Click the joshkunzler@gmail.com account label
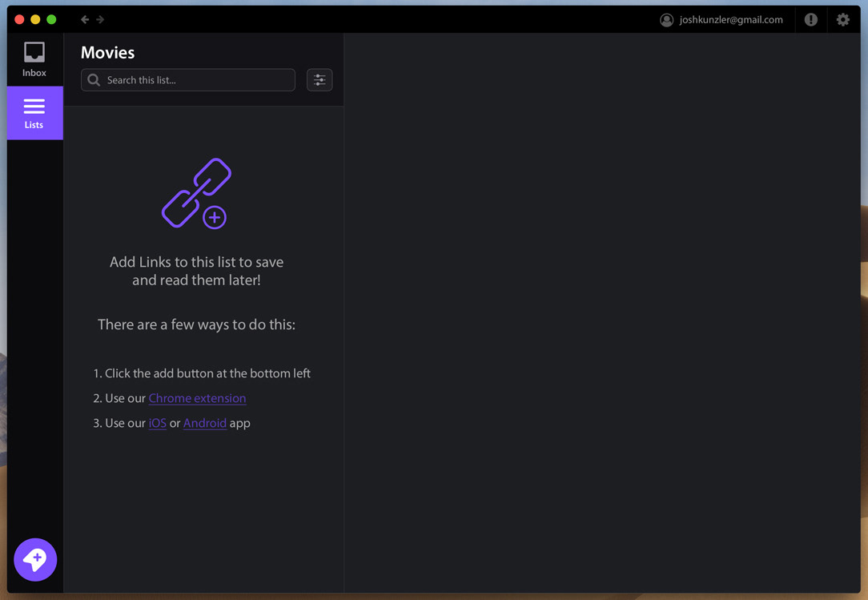Screen dimensions: 868x600 [x=731, y=20]
